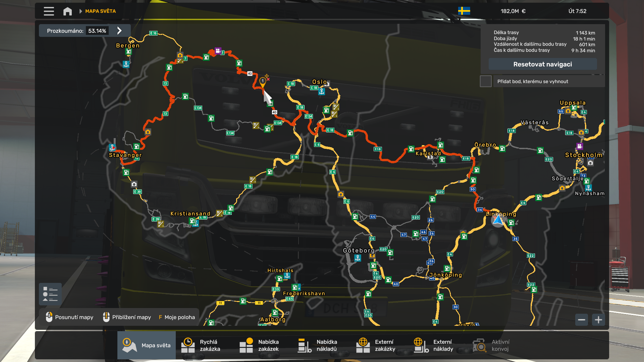Click the Oslo port anchor icon
This screenshot has width=644, height=362.
click(x=322, y=91)
